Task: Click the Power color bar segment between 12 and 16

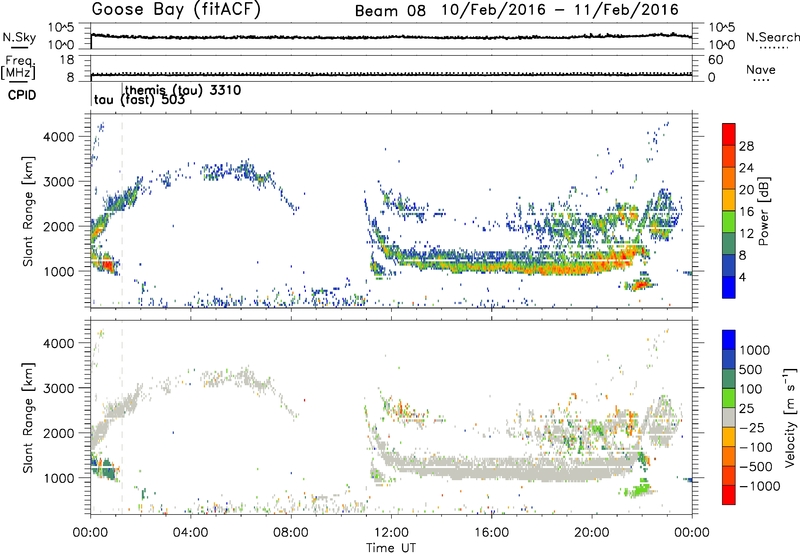Action: 729,221
